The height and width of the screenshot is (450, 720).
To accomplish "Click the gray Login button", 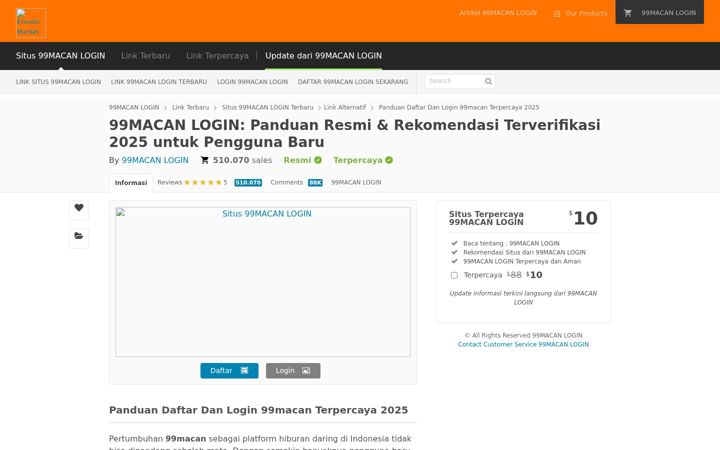I will pos(293,371).
